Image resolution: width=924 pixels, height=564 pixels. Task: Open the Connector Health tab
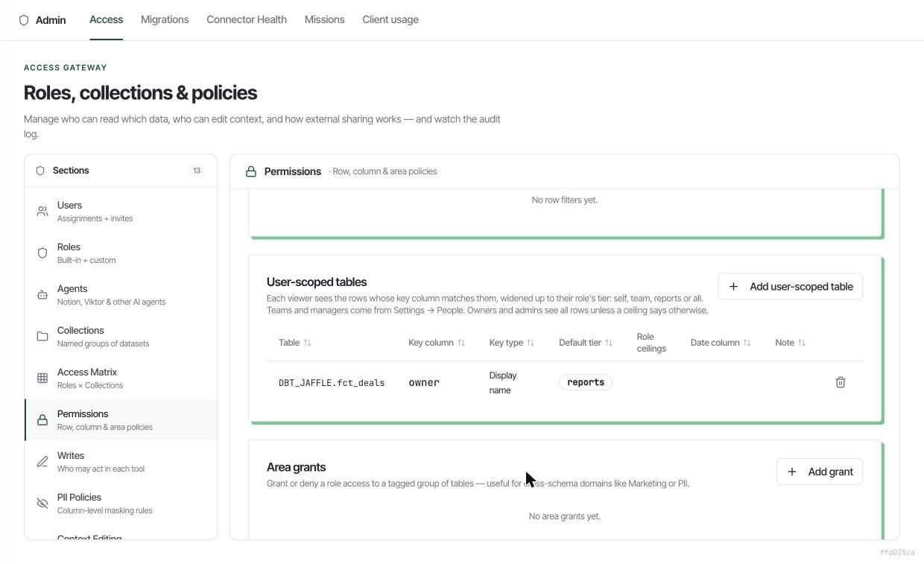247,19
